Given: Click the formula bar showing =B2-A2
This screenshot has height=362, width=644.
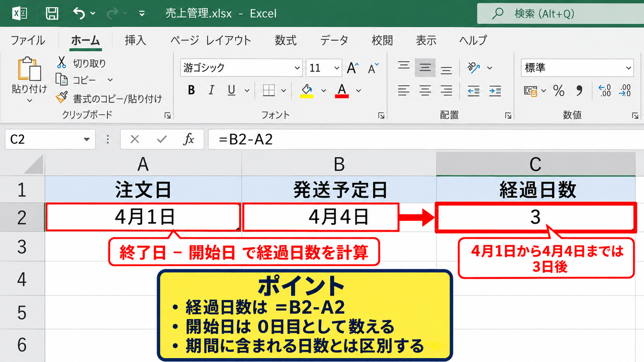Looking at the screenshot, I should pos(426,139).
